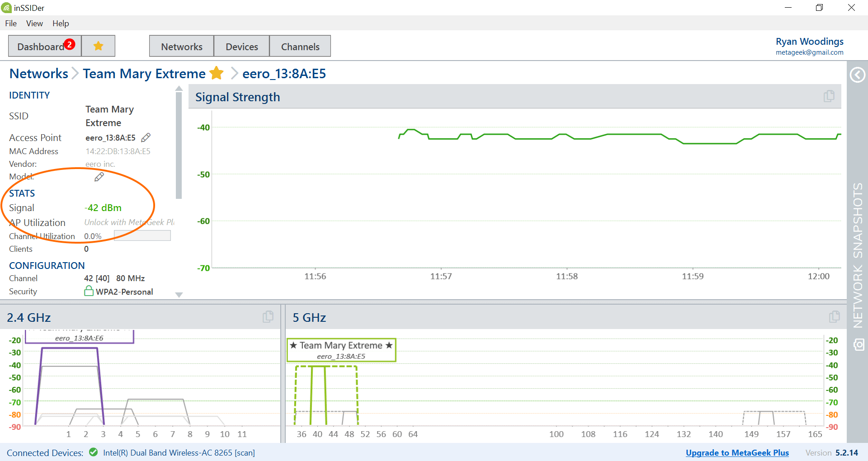
Task: Copy the 2.4 GHz graph
Action: [x=268, y=317]
